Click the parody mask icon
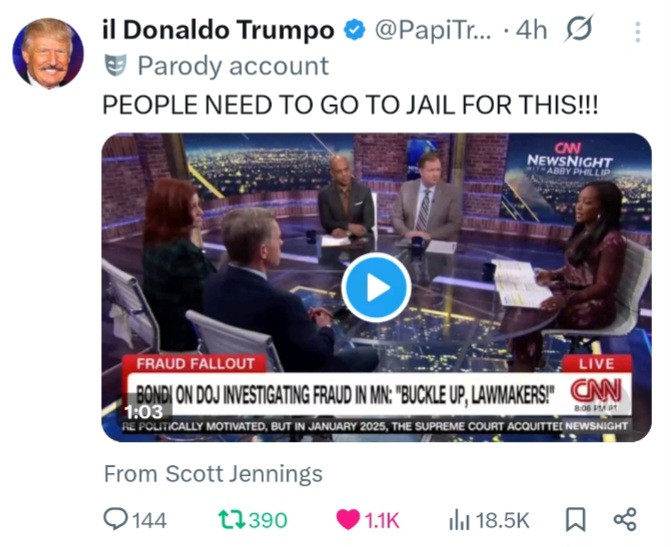 [x=116, y=65]
